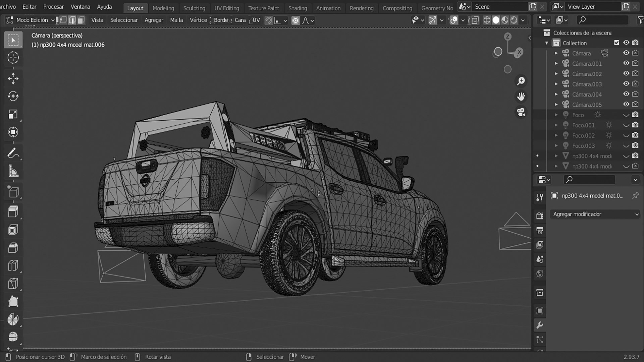This screenshot has height=362, width=644.
Task: Open the Editar menu
Action: click(x=30, y=7)
